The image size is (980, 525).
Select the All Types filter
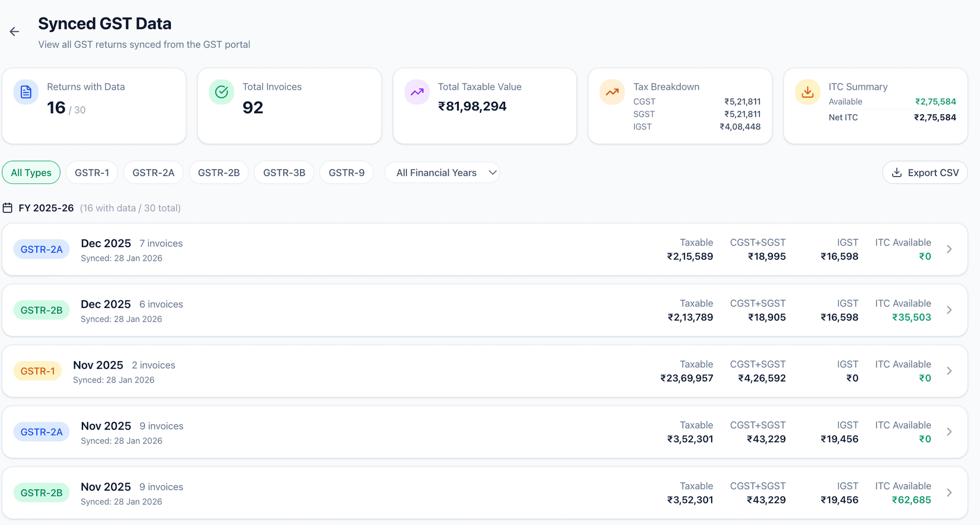[x=31, y=173]
